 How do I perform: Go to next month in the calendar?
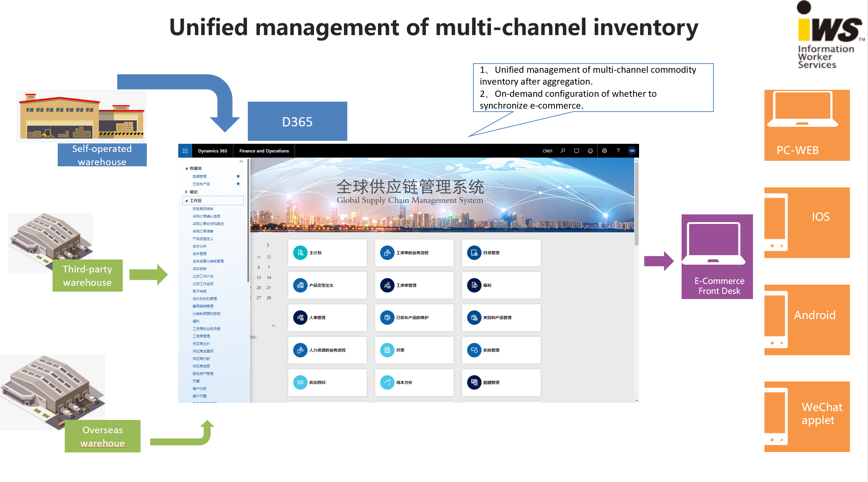(x=268, y=245)
